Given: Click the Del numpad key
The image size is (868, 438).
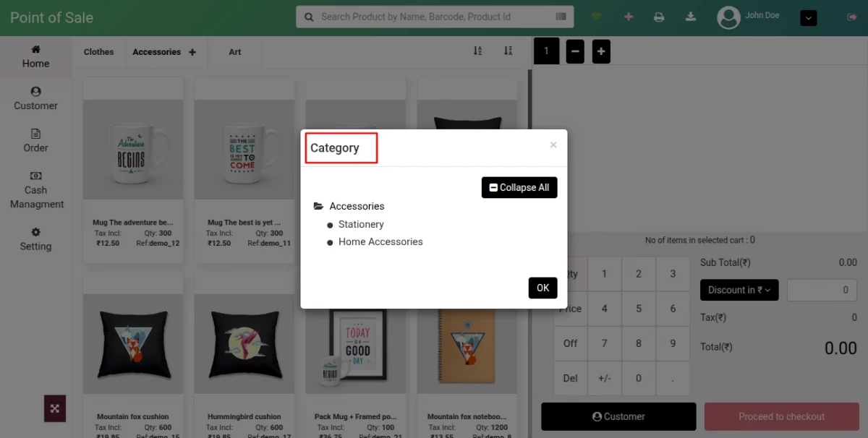Looking at the screenshot, I should pos(571,378).
